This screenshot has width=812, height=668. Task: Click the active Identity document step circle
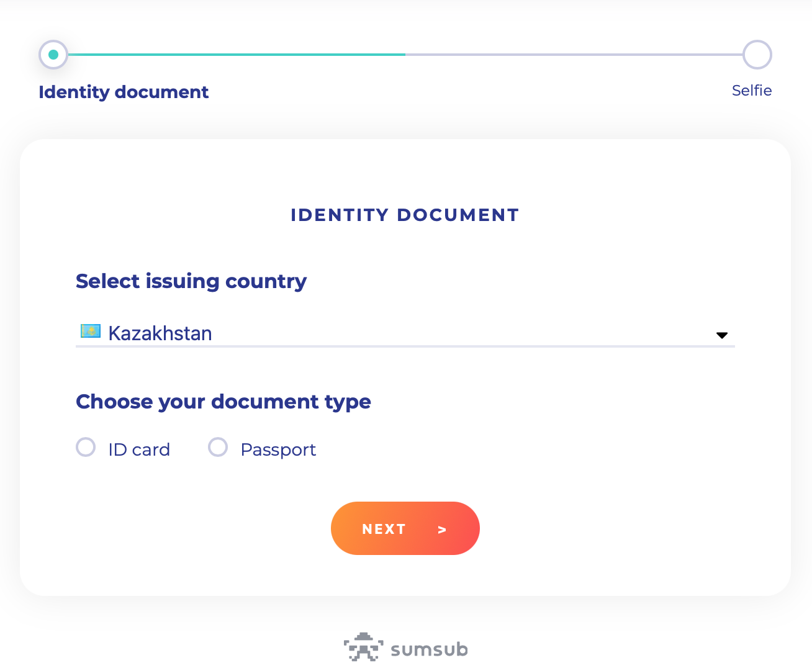tap(53, 55)
